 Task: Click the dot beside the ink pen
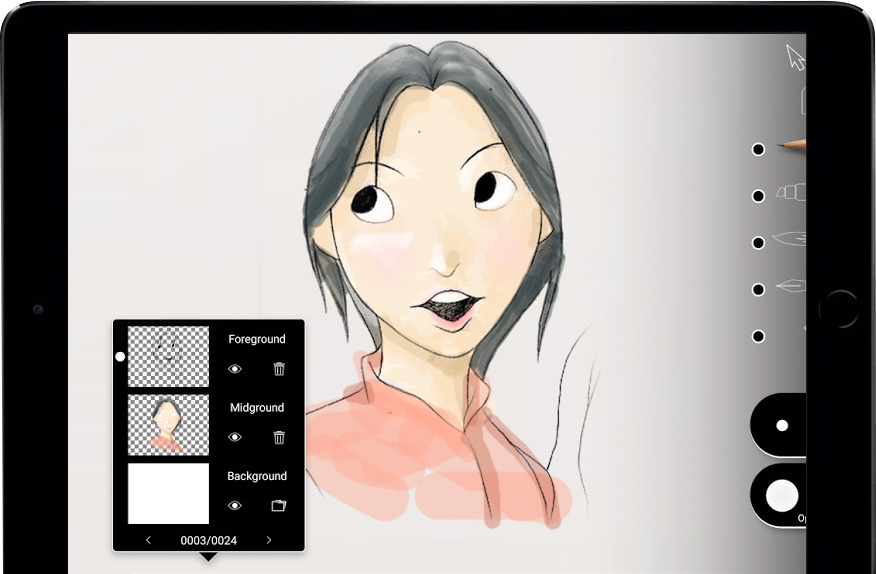(758, 290)
